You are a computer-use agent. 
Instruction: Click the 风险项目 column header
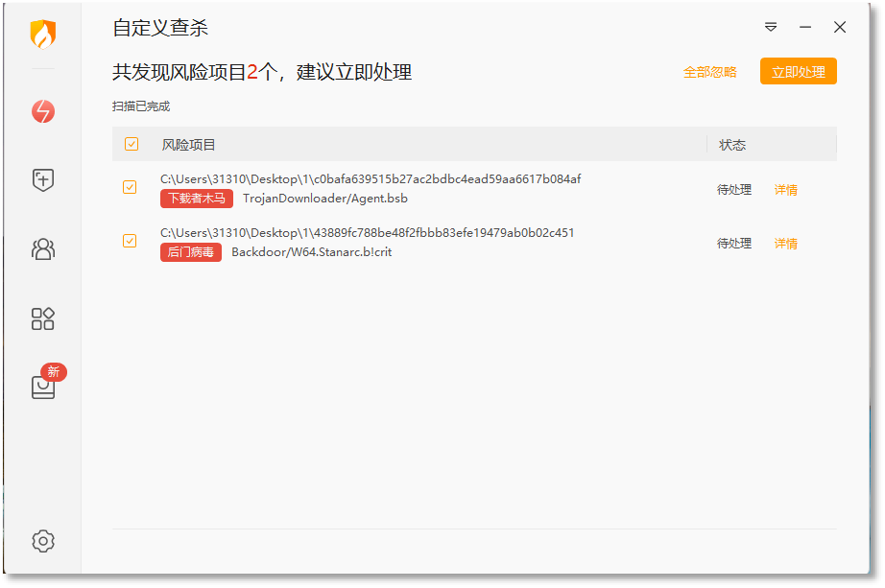188,145
